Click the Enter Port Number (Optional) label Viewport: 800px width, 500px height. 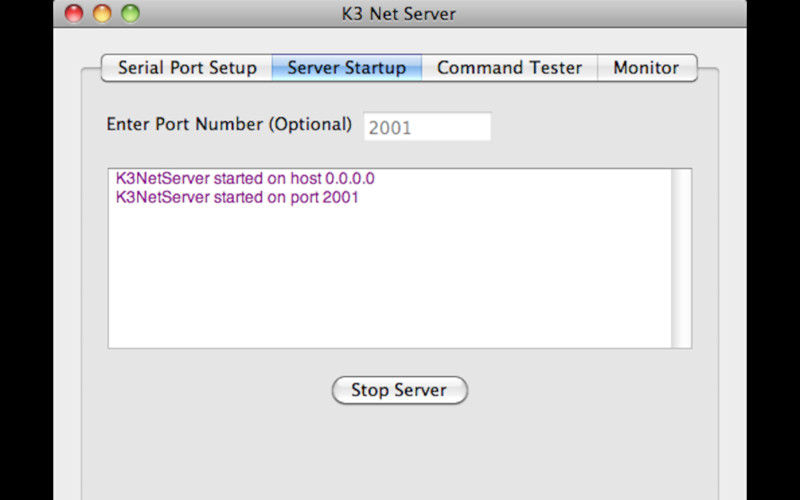(x=229, y=124)
